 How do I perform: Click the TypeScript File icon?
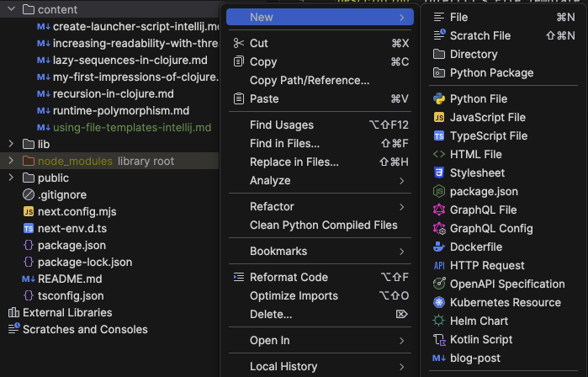click(438, 136)
